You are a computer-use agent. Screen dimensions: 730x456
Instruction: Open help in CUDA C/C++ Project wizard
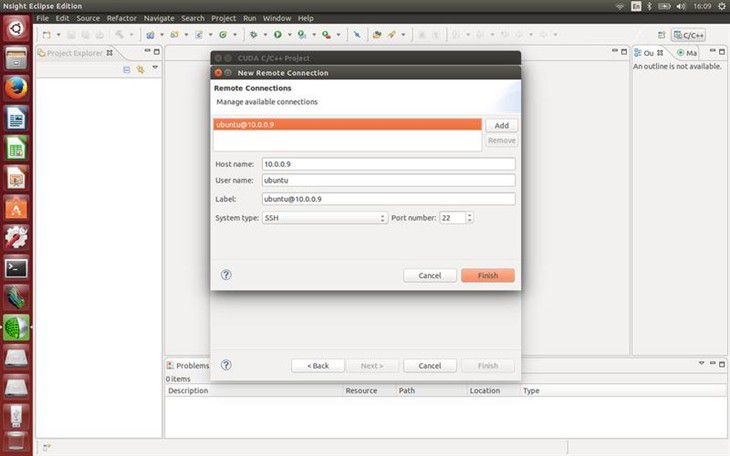[226, 365]
